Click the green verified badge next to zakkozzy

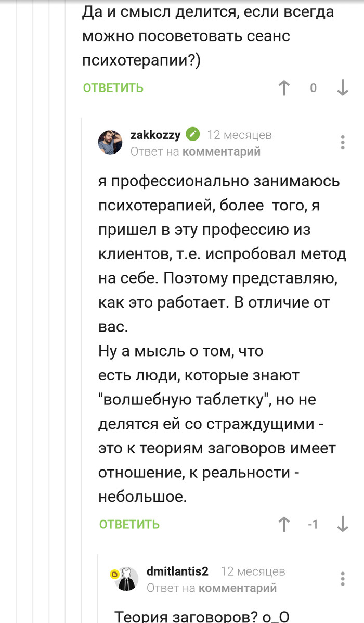tap(192, 135)
